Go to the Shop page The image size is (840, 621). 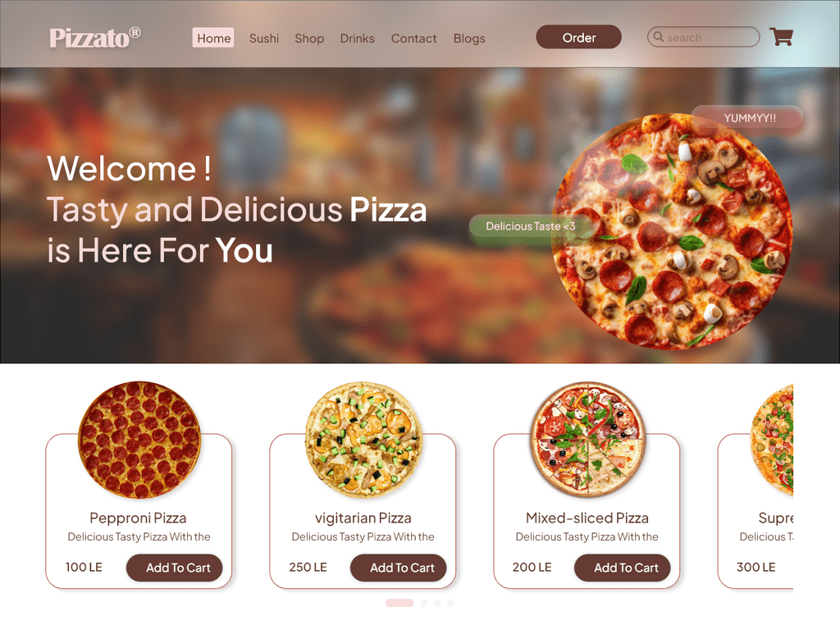309,39
